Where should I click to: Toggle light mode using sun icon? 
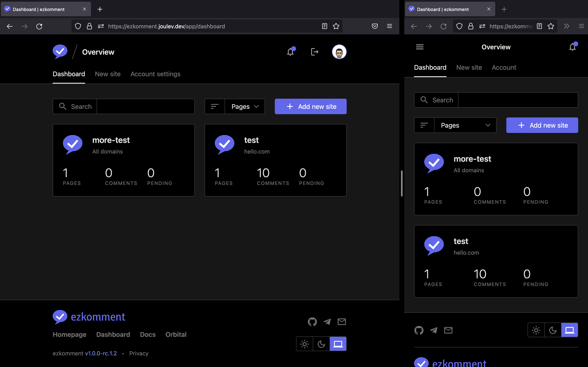pos(305,344)
